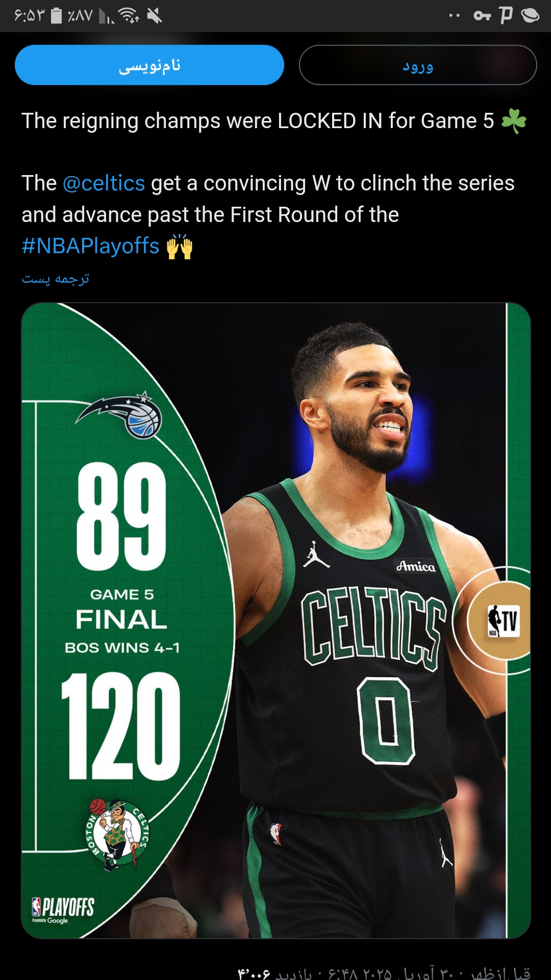Image resolution: width=551 pixels, height=980 pixels.
Task: Tap the blue sign-up button
Action: 149,65
